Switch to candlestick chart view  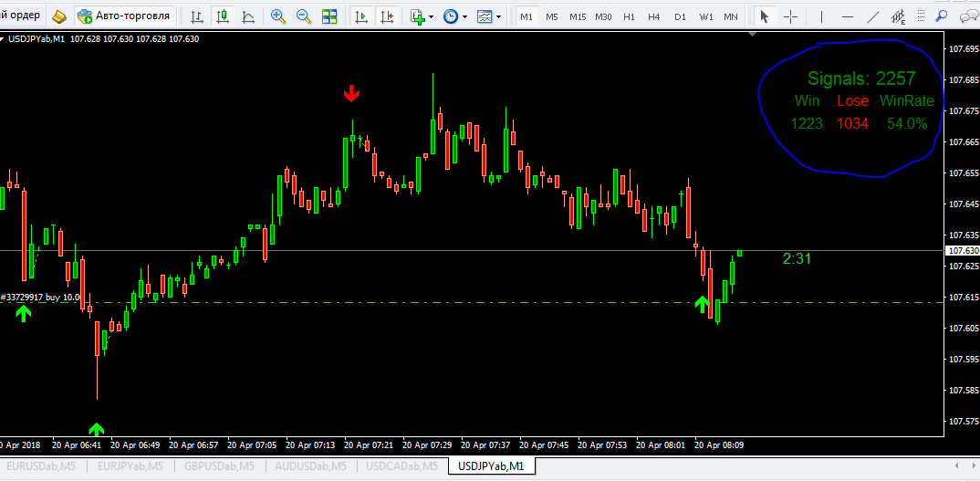tap(223, 16)
